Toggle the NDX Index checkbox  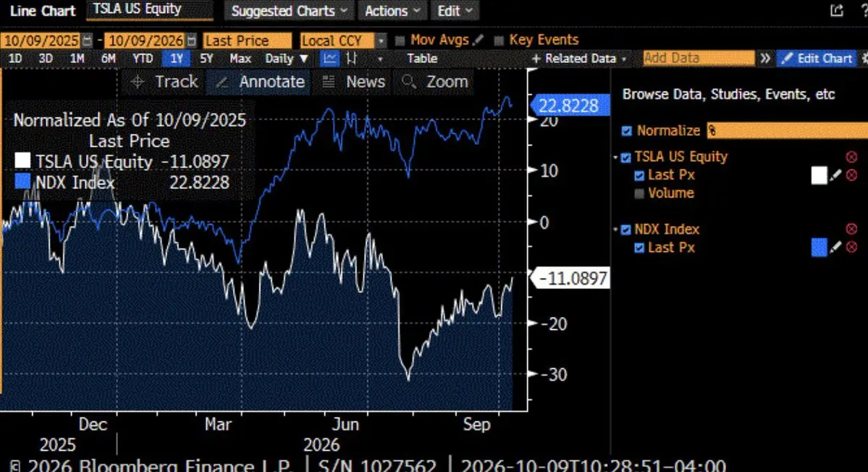(626, 229)
